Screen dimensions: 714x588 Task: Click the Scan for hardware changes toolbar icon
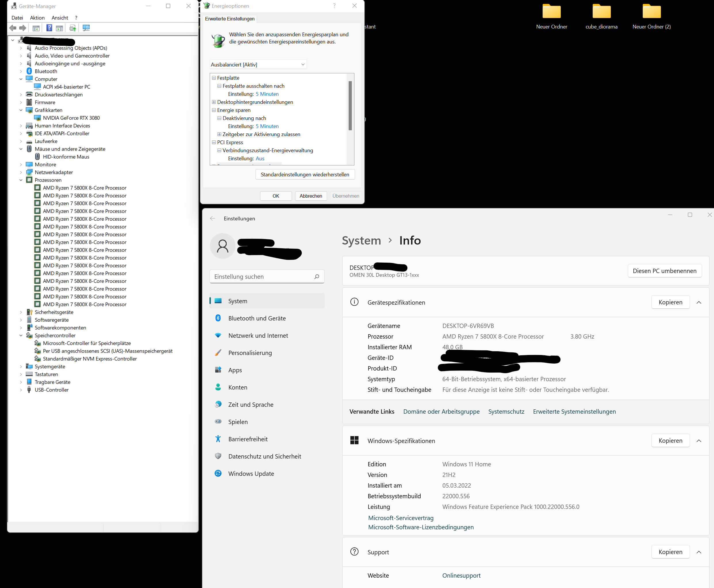click(86, 28)
